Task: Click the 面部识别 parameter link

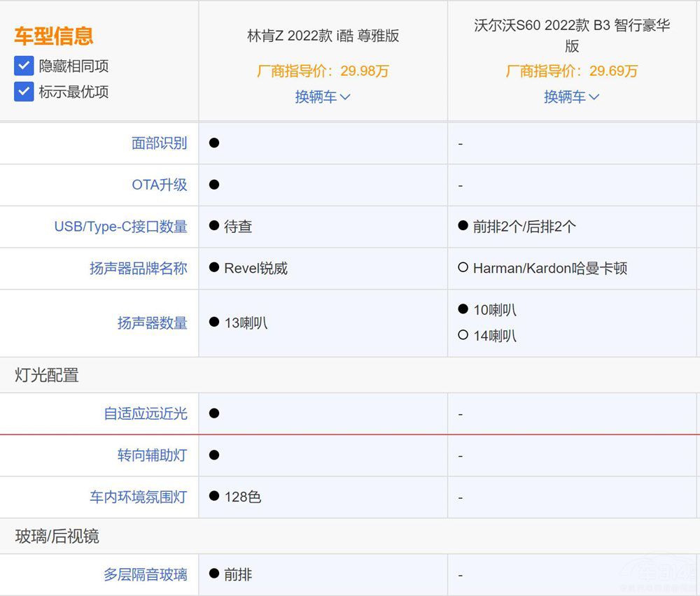Action: pos(159,143)
